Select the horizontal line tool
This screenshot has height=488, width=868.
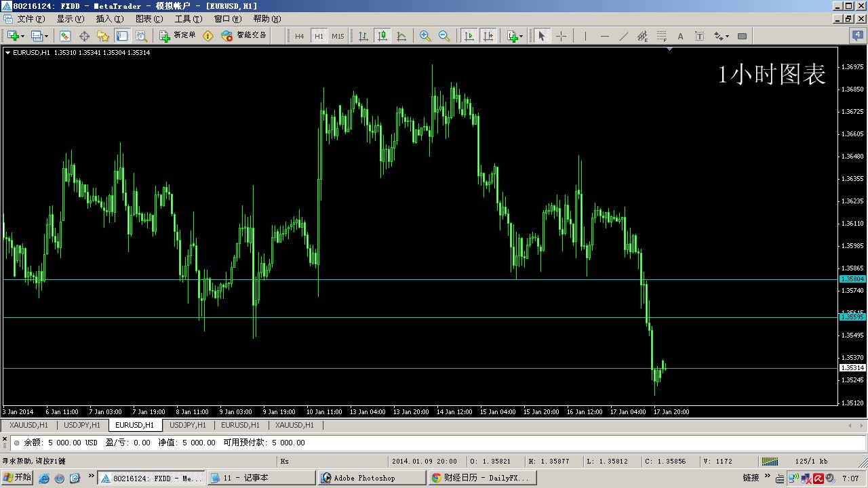605,36
